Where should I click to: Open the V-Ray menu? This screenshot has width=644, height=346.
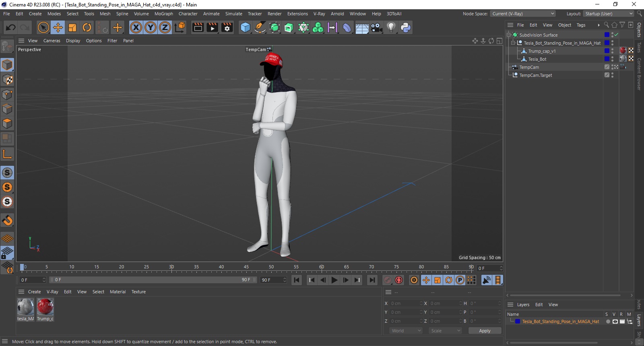(x=319, y=14)
